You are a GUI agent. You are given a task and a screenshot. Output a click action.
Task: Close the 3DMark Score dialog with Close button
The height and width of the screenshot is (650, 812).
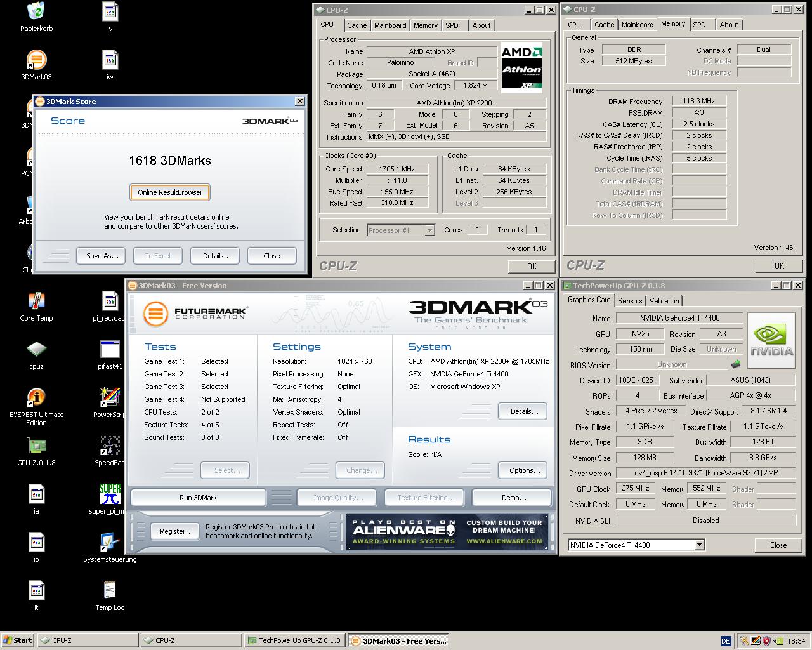tap(272, 256)
